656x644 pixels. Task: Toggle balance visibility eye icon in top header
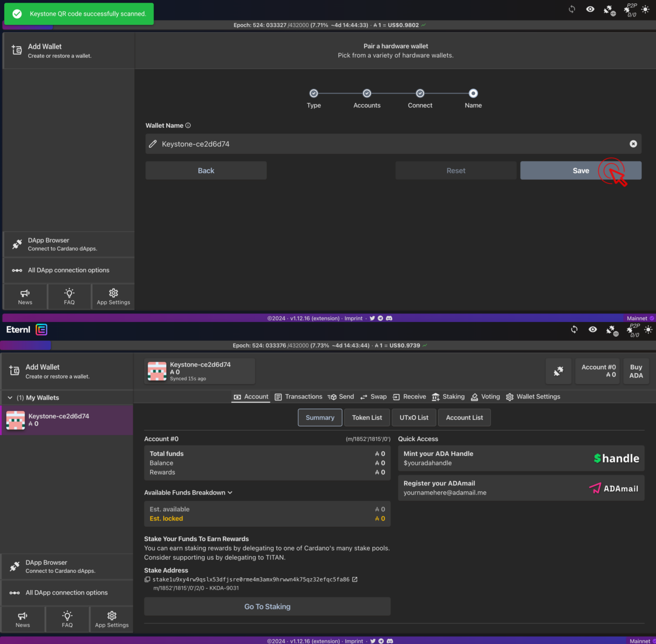[590, 9]
